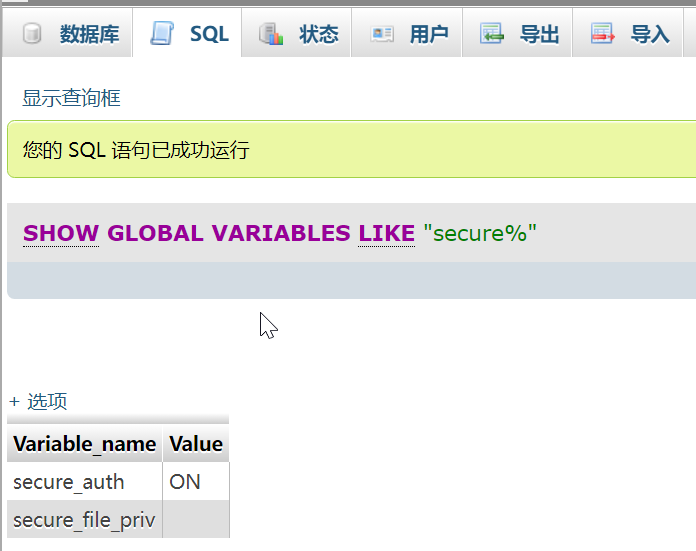Viewport: 696px width, 551px height.
Task: Select the ON value cell
Action: click(196, 481)
